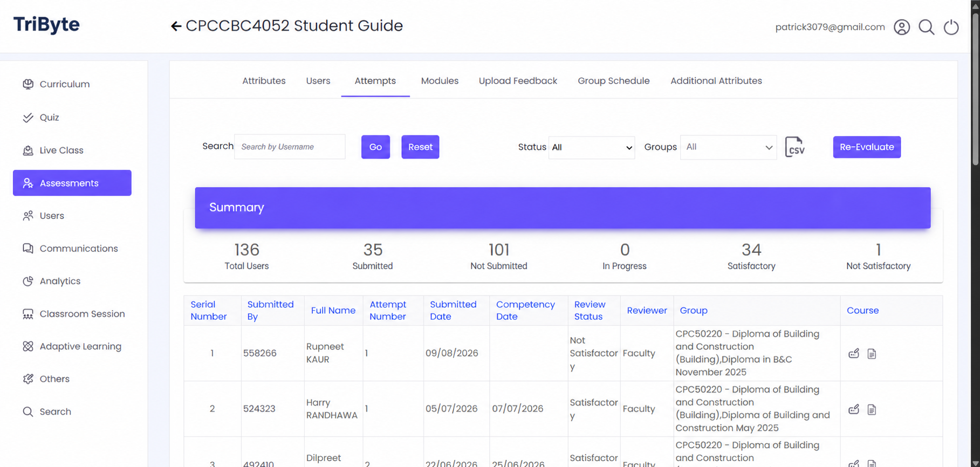Click the Assessments sidebar icon
The height and width of the screenshot is (467, 980).
coord(28,183)
